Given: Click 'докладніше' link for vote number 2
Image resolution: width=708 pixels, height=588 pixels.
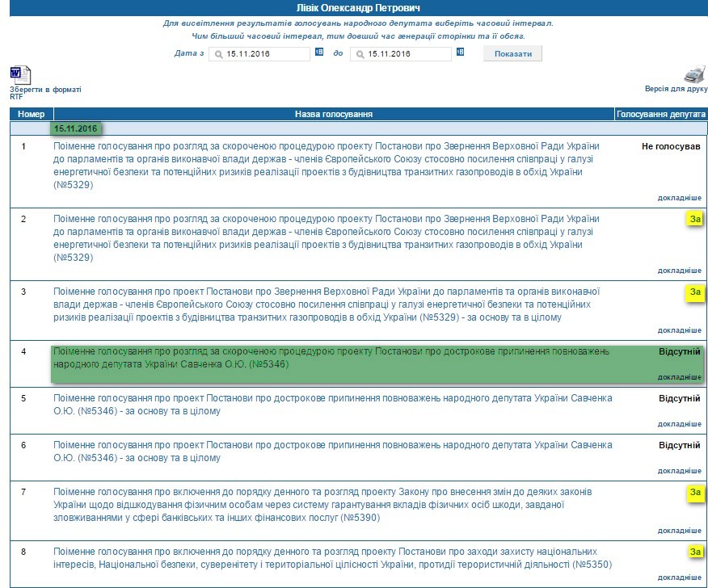Looking at the screenshot, I should tap(679, 271).
